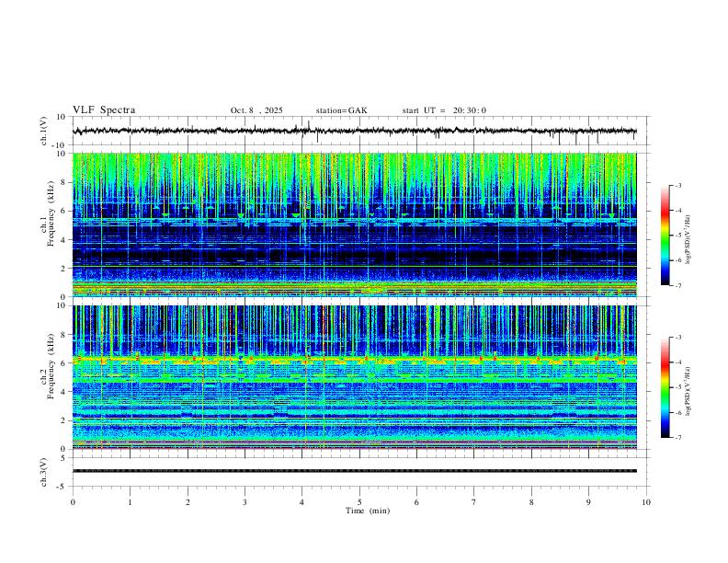This screenshot has height=563, width=728.
Task: Click inside the ch.1 spectrogram panel
Action: pyautogui.click(x=355, y=224)
